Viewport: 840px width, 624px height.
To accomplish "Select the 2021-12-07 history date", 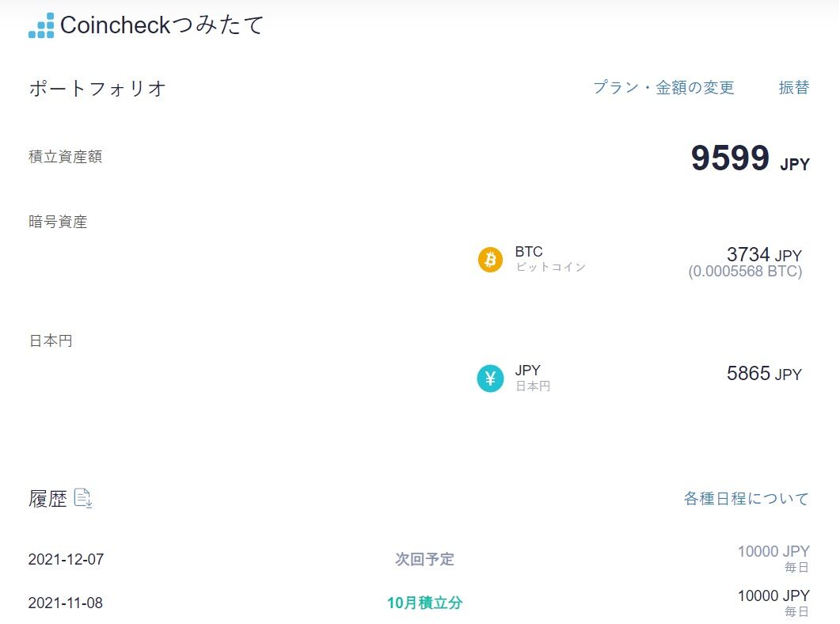I will point(66,560).
